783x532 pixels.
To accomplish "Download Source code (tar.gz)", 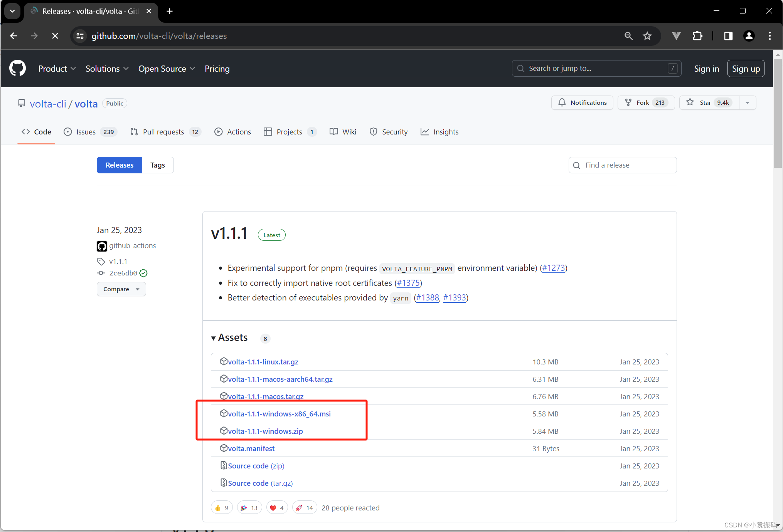I will [x=260, y=483].
